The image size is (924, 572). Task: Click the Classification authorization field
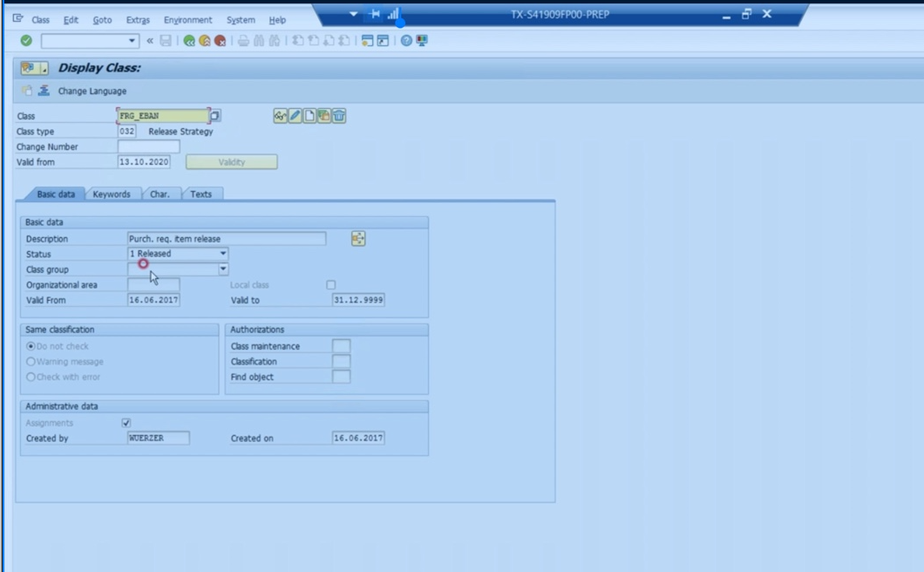point(341,362)
